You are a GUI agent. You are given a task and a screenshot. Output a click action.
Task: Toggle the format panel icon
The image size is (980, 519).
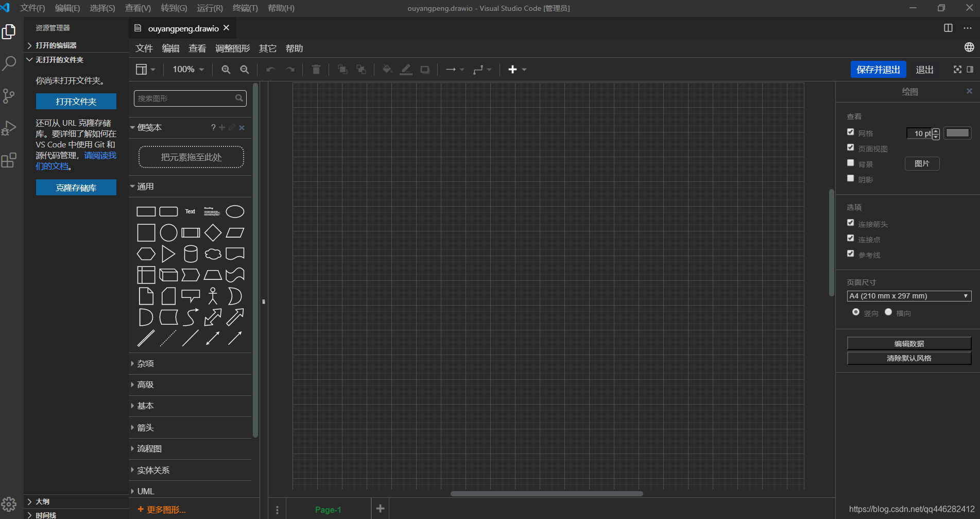(970, 70)
